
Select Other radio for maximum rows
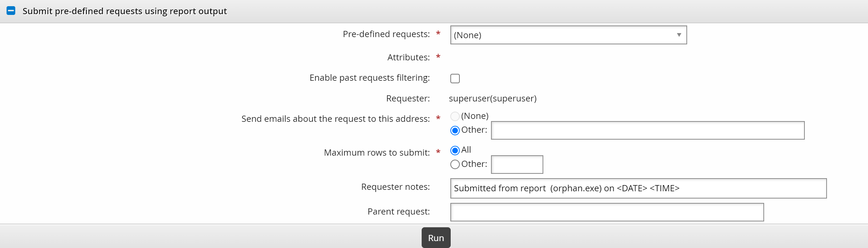455,164
